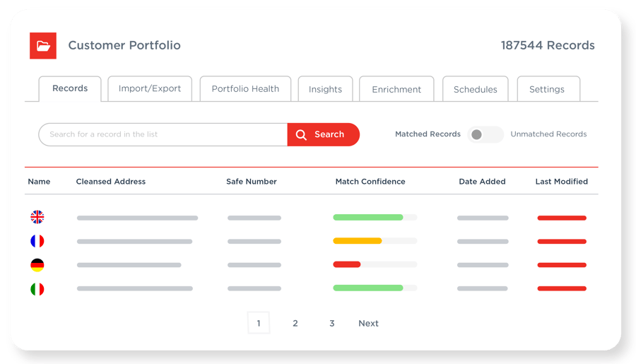Go to page 2 of records
The image size is (636, 364).
[295, 323]
